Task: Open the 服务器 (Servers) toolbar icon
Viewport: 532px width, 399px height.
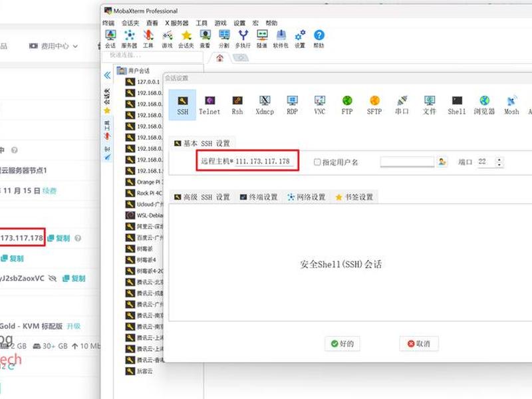Action: (x=129, y=39)
